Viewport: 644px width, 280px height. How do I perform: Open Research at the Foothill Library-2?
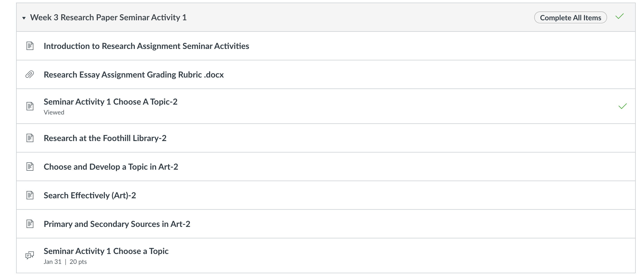tap(105, 138)
